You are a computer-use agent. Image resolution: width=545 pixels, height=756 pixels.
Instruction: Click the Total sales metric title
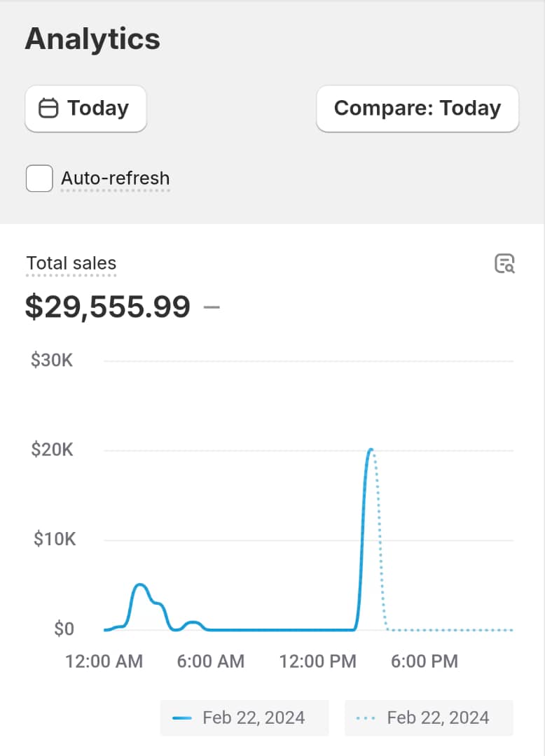click(x=71, y=264)
